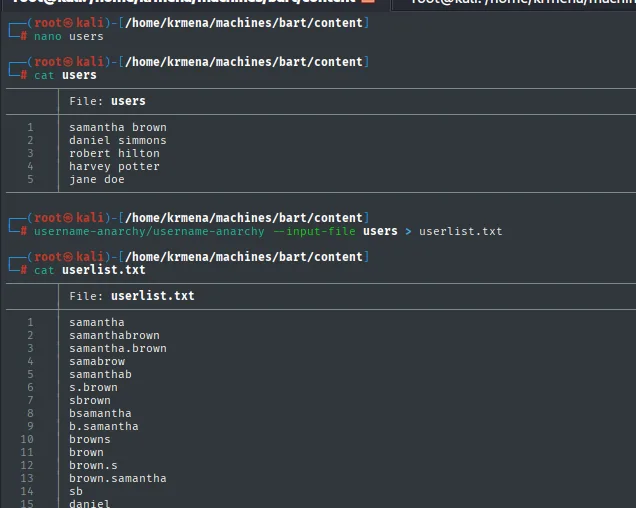Click the '--input-file' option text
This screenshot has width=636, height=508.
tap(314, 231)
